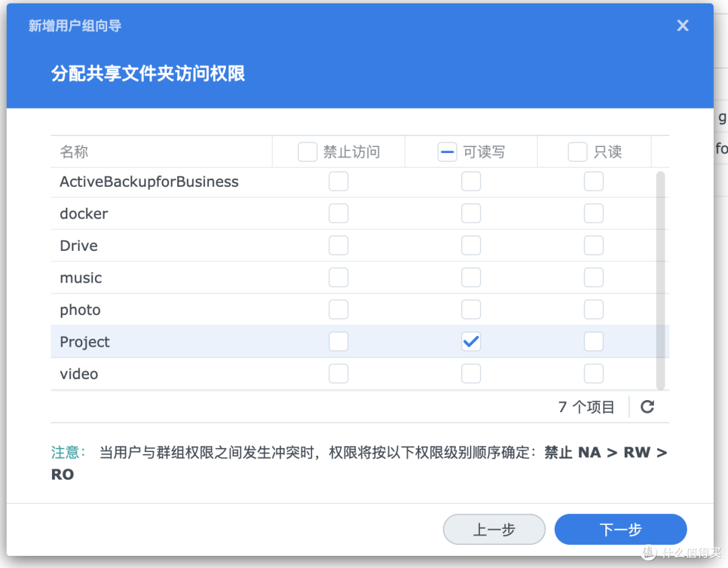Click the refresh icon beside 7 个项目
Viewport: 728px width, 568px height.
pyautogui.click(x=647, y=407)
